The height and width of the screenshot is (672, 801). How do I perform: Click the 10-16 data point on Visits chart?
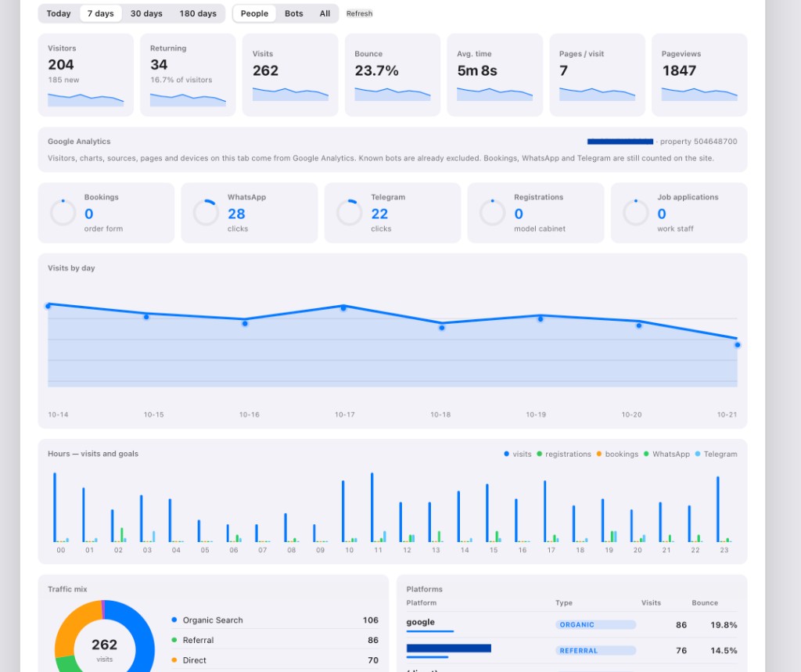pyautogui.click(x=245, y=323)
